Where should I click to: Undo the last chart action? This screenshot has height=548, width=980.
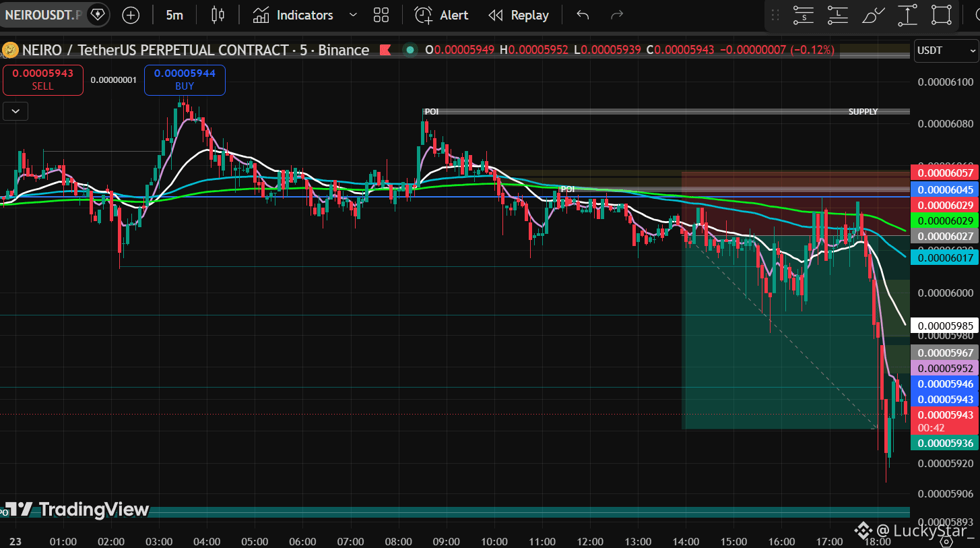pos(583,15)
